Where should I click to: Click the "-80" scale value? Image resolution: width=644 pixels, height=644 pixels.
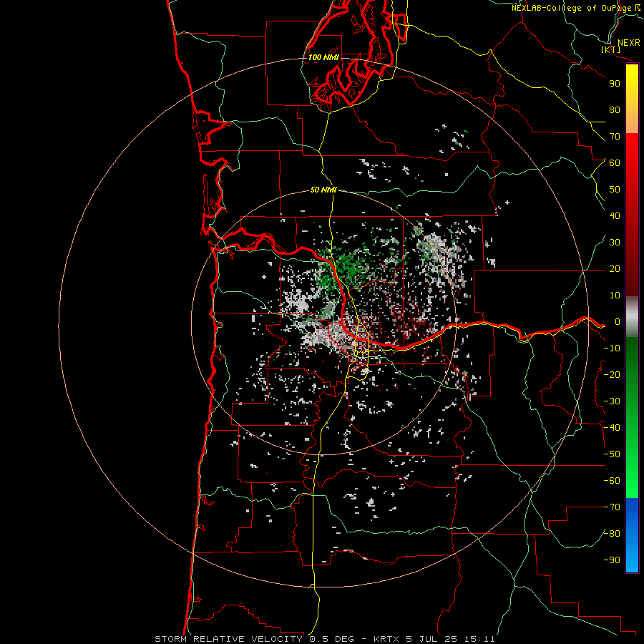click(612, 534)
